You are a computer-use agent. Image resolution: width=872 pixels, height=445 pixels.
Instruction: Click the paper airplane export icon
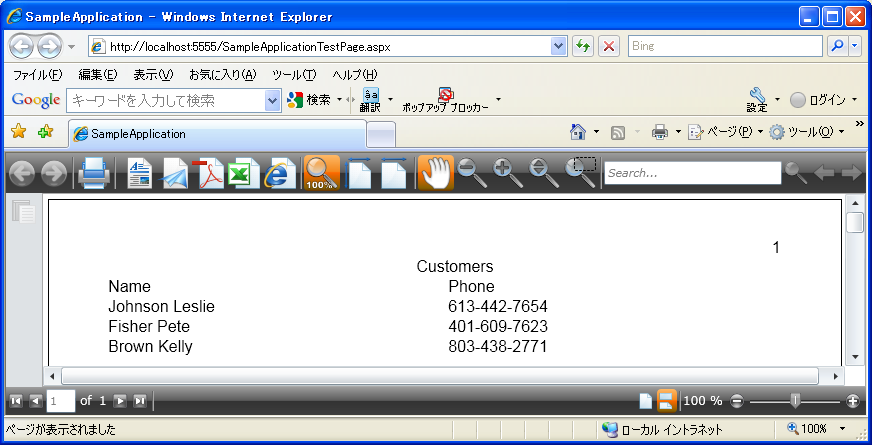point(174,174)
